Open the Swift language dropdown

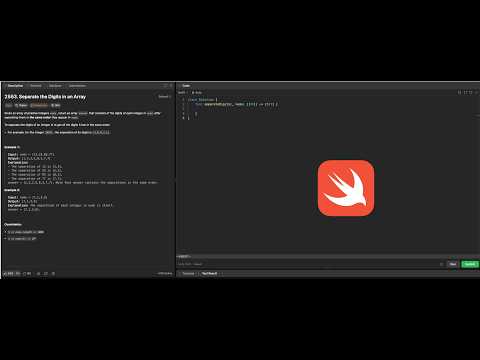point(182,93)
